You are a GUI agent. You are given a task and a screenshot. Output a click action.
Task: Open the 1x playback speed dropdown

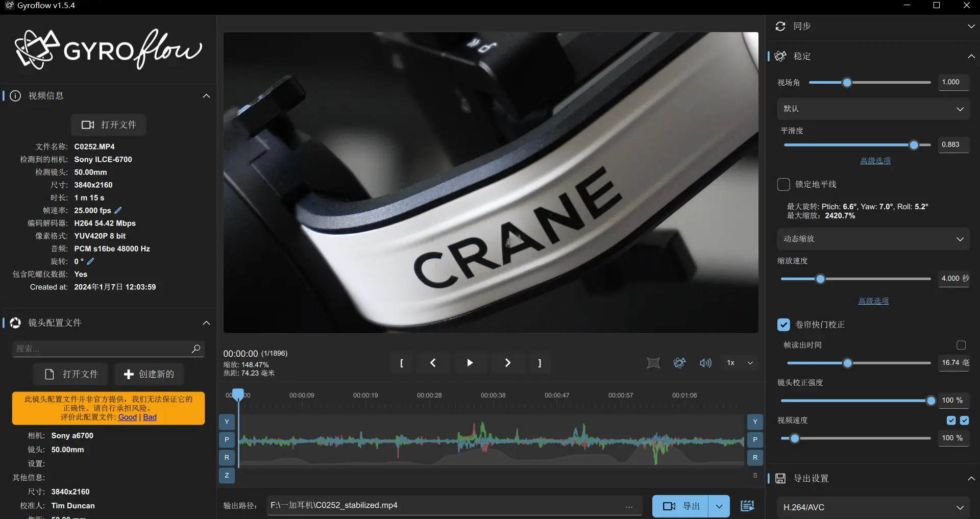pos(740,363)
